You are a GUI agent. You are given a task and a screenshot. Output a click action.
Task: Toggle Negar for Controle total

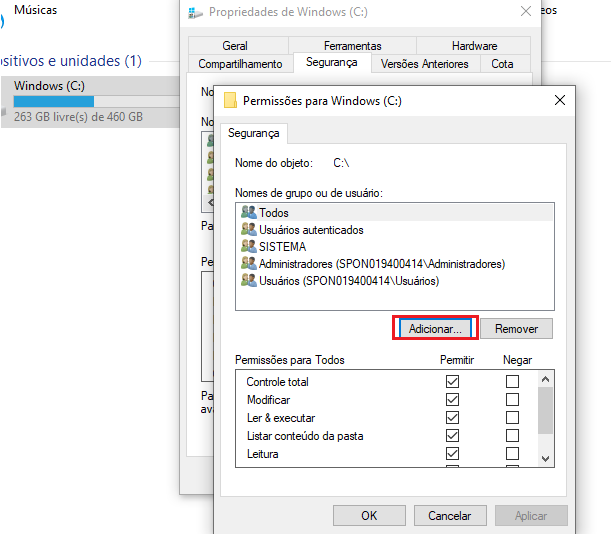512,381
